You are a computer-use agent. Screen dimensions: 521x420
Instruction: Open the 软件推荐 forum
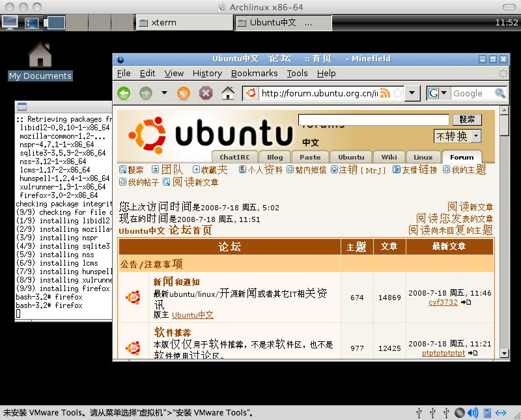(x=173, y=333)
